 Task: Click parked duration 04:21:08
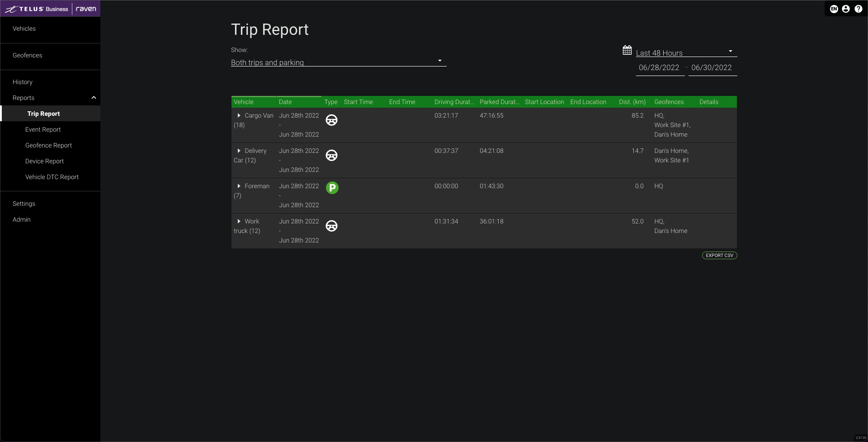pyautogui.click(x=491, y=151)
